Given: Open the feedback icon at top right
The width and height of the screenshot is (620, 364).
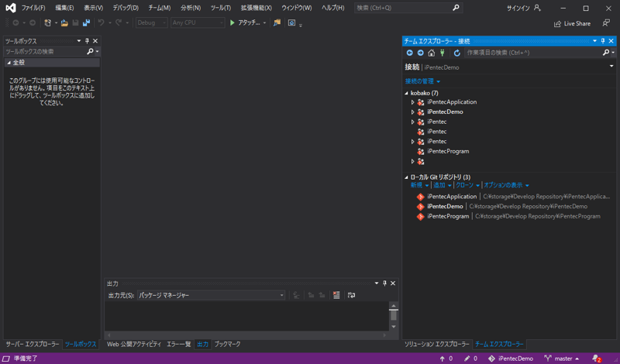Looking at the screenshot, I should pos(606,23).
